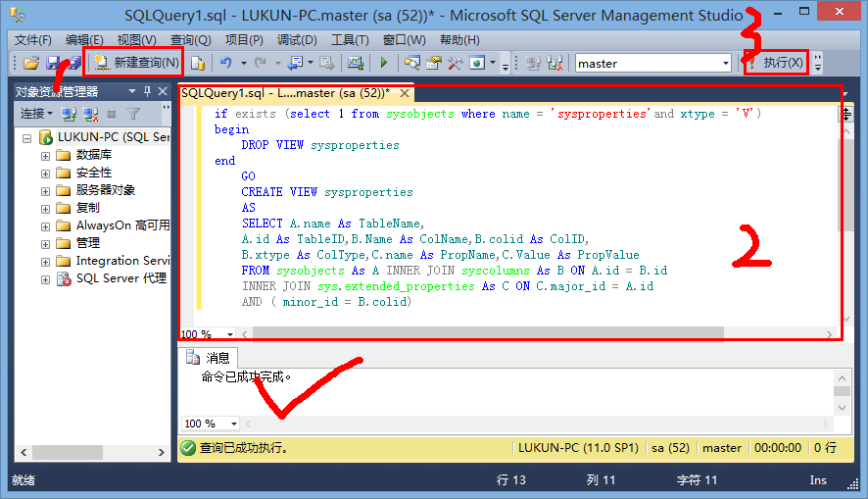Image resolution: width=868 pixels, height=499 pixels.
Task: Switch to the 消息 messages tab
Action: tap(208, 358)
